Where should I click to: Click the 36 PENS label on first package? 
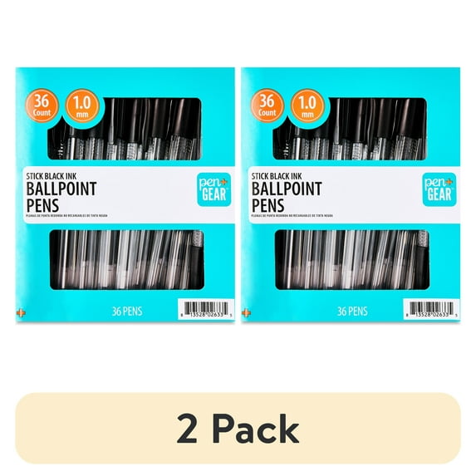(127, 312)
